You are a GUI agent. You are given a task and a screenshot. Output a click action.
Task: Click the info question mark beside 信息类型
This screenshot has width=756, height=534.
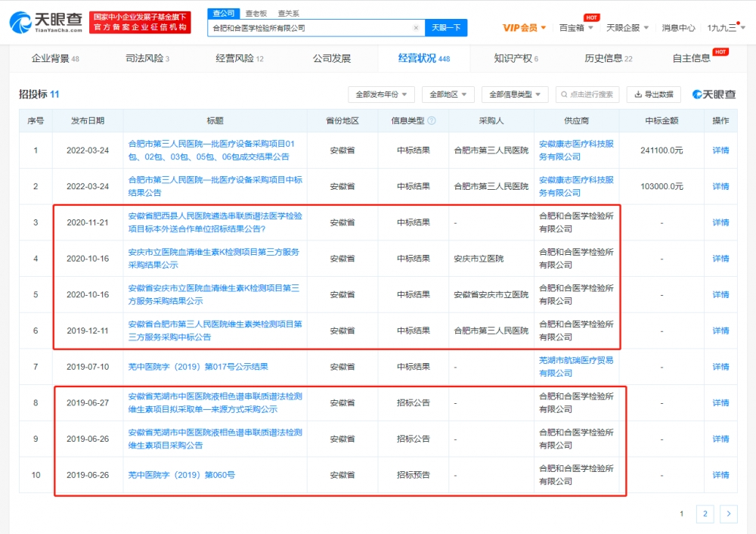432,120
